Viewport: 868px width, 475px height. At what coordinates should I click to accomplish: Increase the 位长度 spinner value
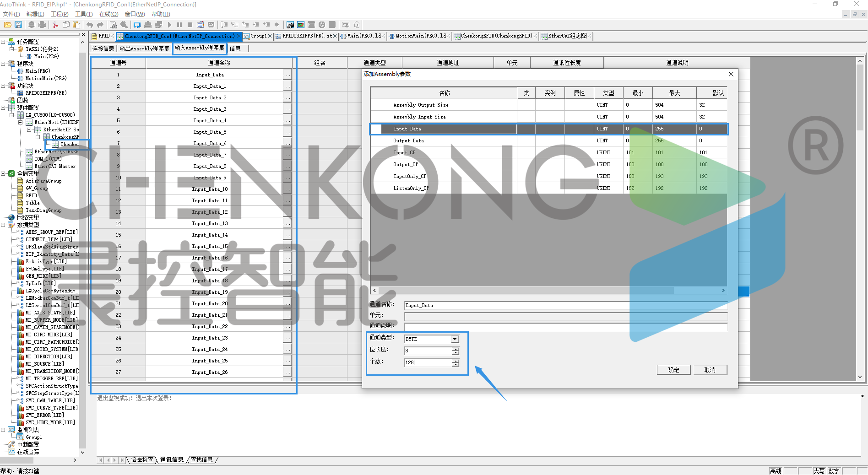click(455, 349)
